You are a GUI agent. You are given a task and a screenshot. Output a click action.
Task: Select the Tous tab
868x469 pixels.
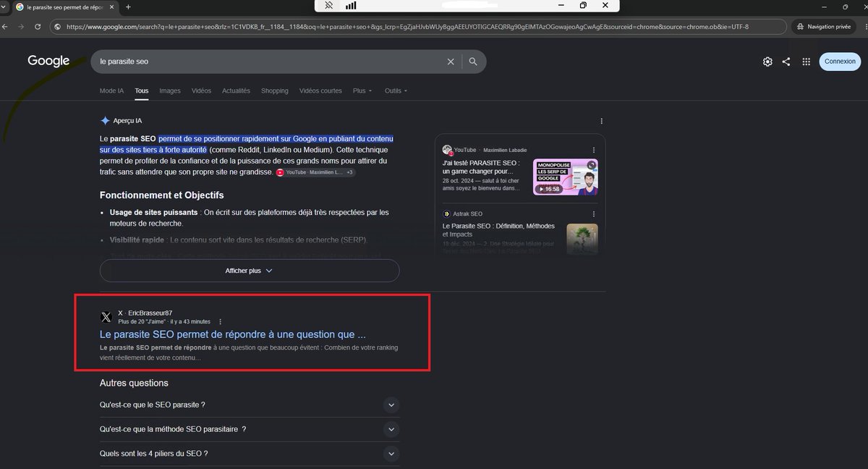pos(142,91)
